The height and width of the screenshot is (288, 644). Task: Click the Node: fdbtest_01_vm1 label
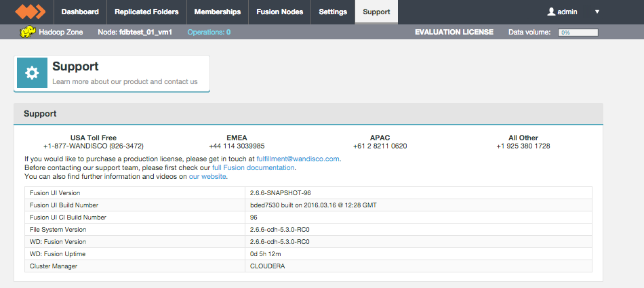click(x=135, y=32)
